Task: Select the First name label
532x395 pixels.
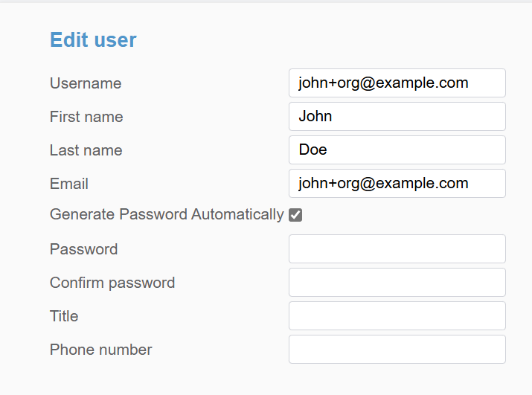Action: pos(86,117)
